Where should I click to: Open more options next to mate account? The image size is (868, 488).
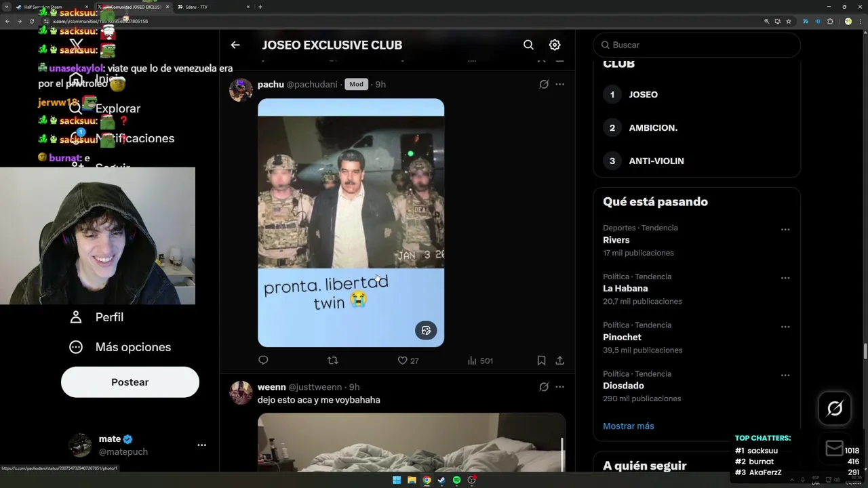pyautogui.click(x=201, y=445)
